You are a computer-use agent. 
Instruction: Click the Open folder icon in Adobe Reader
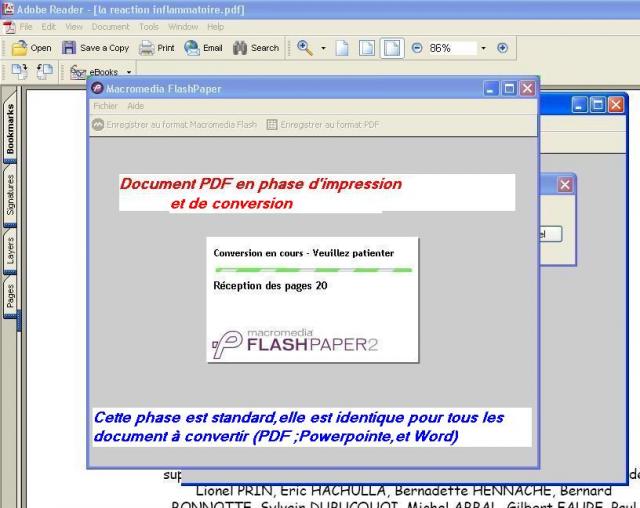pos(19,48)
